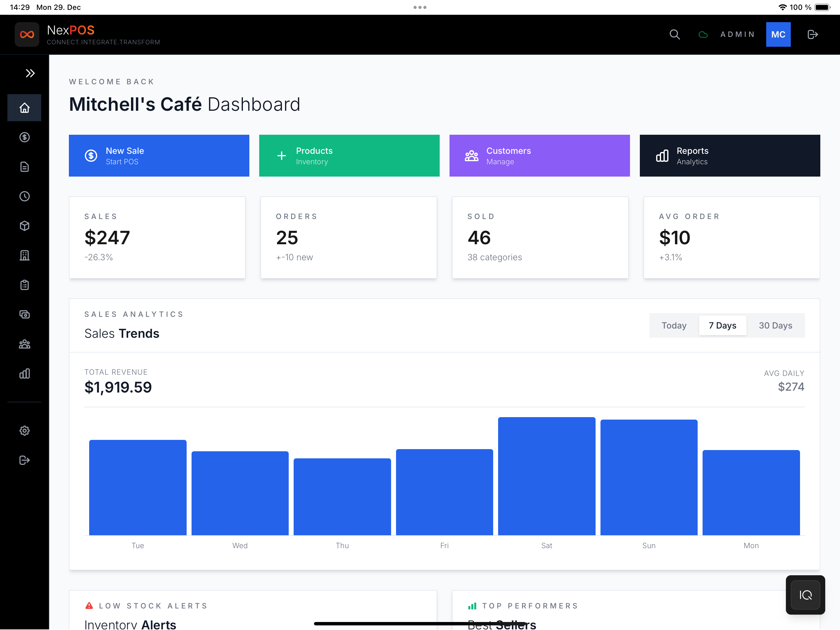The height and width of the screenshot is (630, 840).
Task: Select the 7 Days range tab
Action: [722, 326]
